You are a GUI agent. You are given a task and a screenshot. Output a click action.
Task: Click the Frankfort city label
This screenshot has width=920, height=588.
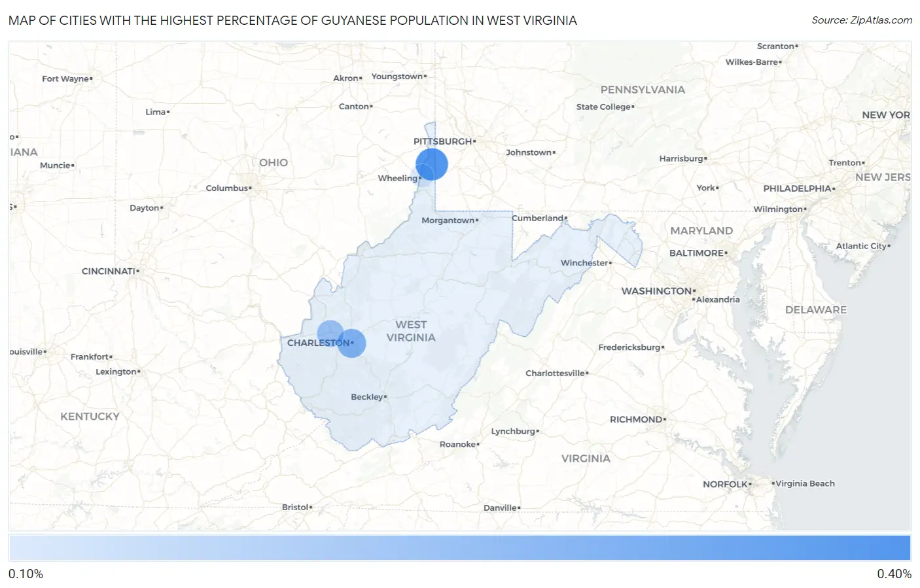(x=90, y=357)
